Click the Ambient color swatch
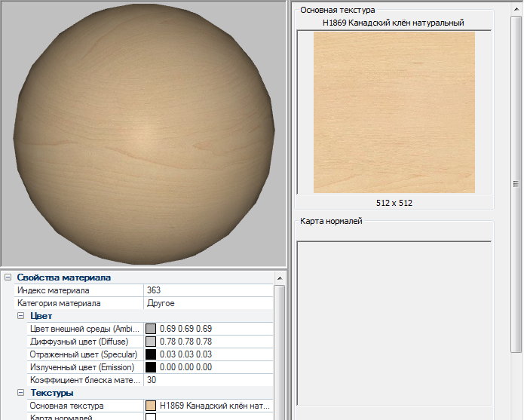 click(151, 329)
